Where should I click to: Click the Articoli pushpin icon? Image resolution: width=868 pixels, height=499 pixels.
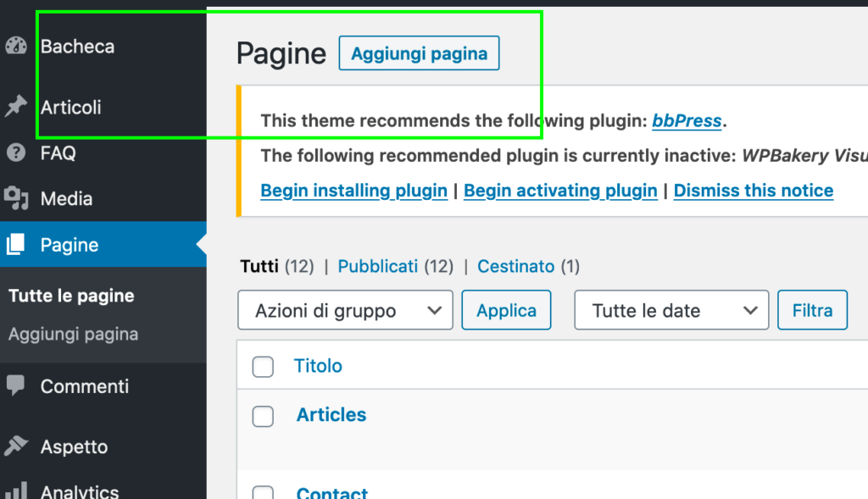16,108
